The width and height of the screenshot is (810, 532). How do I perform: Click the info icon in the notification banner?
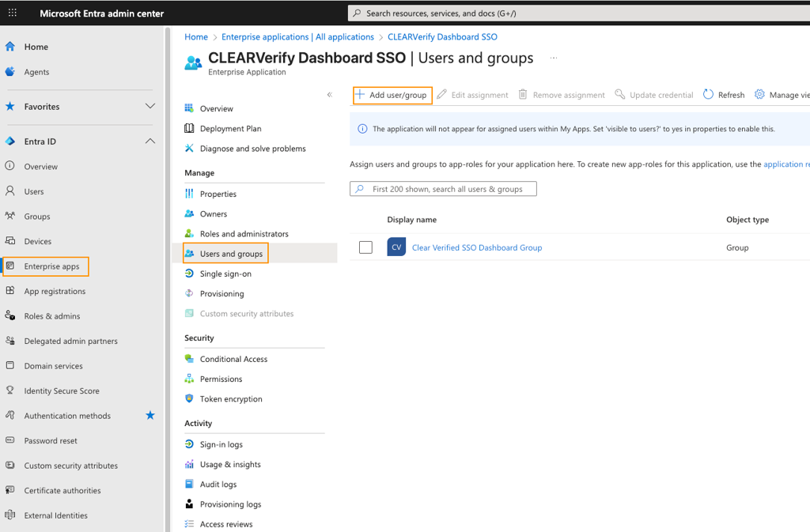coord(362,129)
